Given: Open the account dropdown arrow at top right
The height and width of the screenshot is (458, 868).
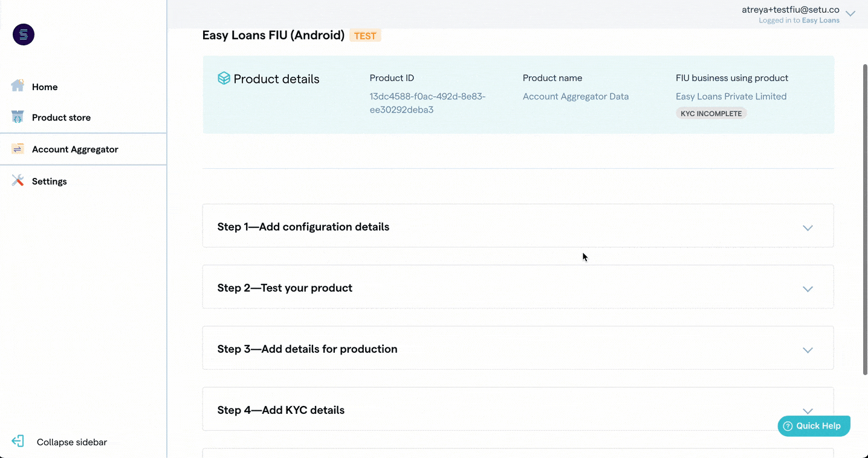Looking at the screenshot, I should [x=850, y=13].
